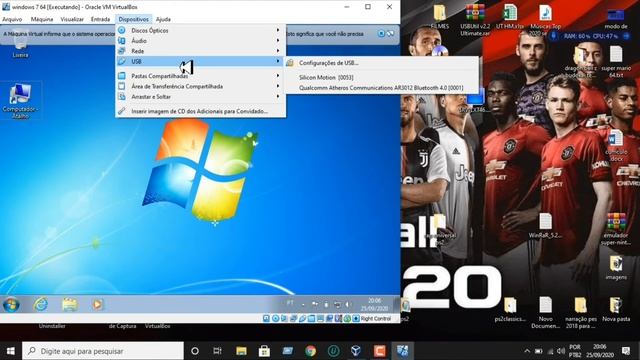Viewport: 640px width, 360px height.
Task: Select the modo de desktop shortcut
Action: coord(616,20)
